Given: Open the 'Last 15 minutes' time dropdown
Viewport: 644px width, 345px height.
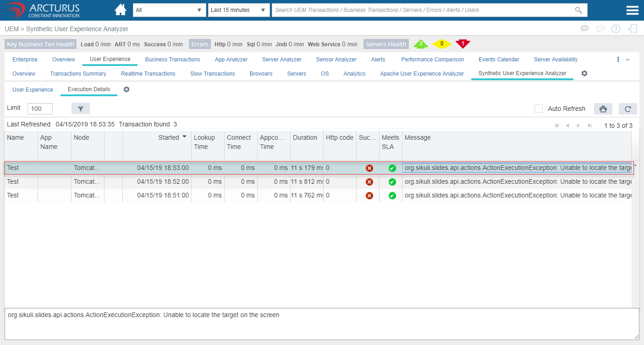Looking at the screenshot, I should pyautogui.click(x=238, y=10).
